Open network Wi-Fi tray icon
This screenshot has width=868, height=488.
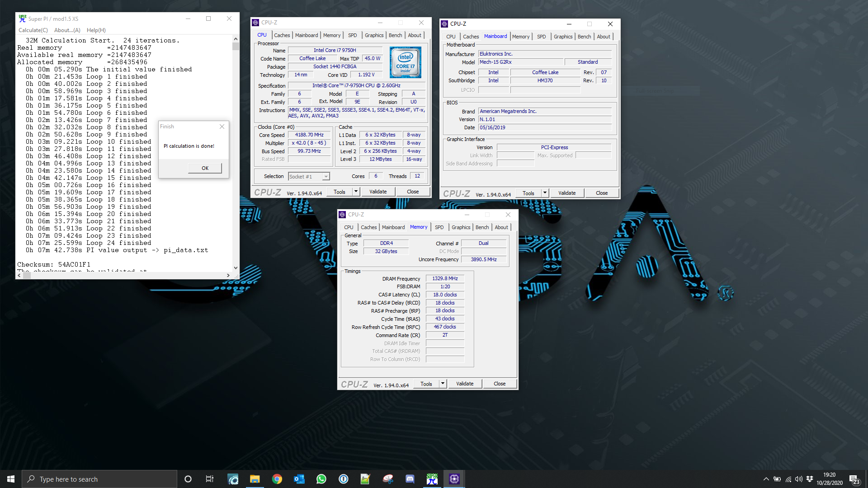tap(788, 479)
